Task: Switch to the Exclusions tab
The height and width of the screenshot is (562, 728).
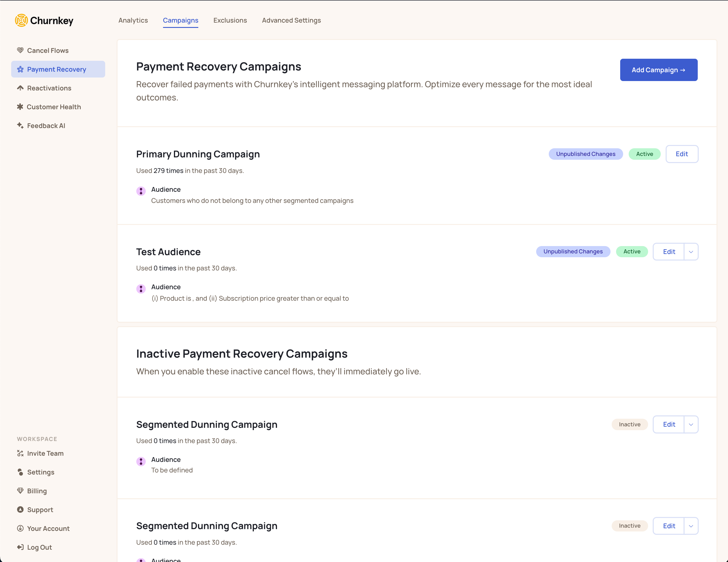Action: point(230,20)
